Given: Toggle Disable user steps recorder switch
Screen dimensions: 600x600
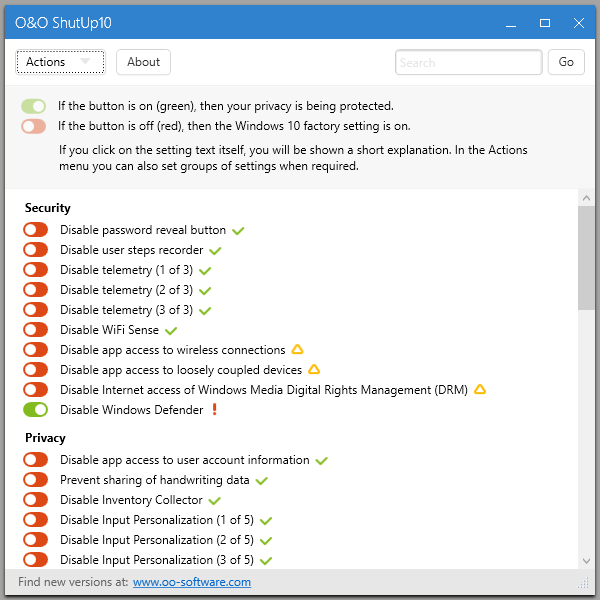Looking at the screenshot, I should 35,250.
